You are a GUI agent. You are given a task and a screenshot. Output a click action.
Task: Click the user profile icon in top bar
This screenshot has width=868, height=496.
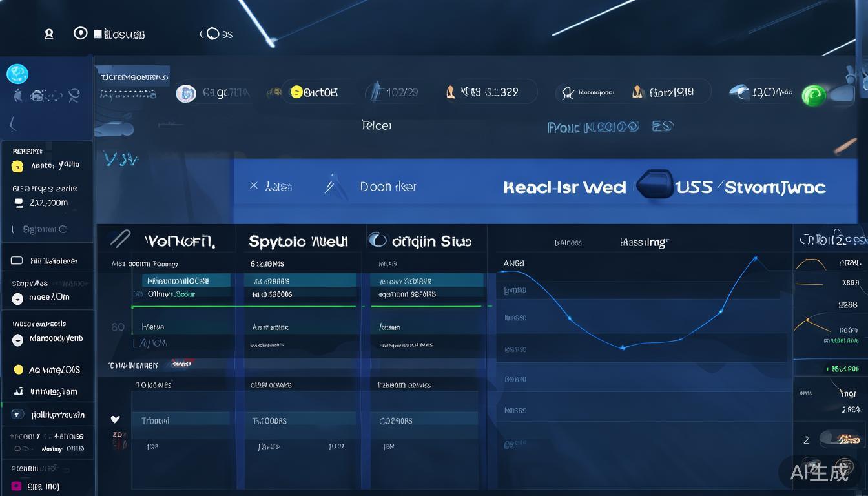point(49,34)
